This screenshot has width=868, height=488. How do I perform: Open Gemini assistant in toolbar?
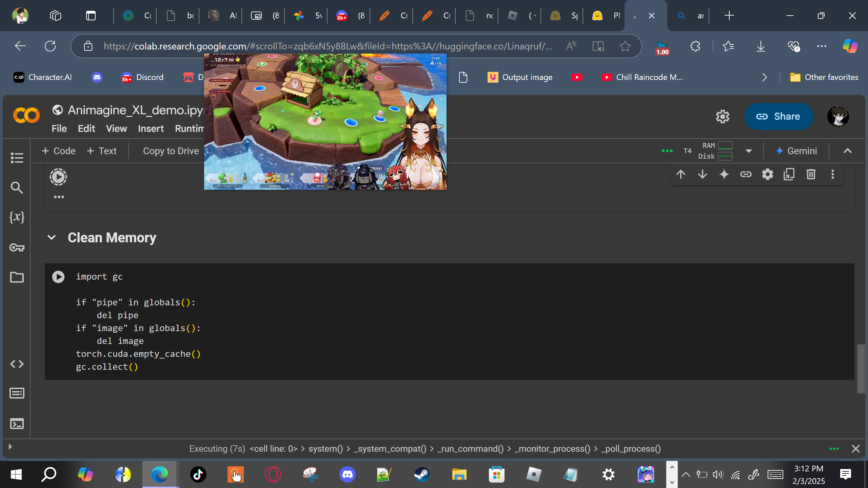(796, 151)
